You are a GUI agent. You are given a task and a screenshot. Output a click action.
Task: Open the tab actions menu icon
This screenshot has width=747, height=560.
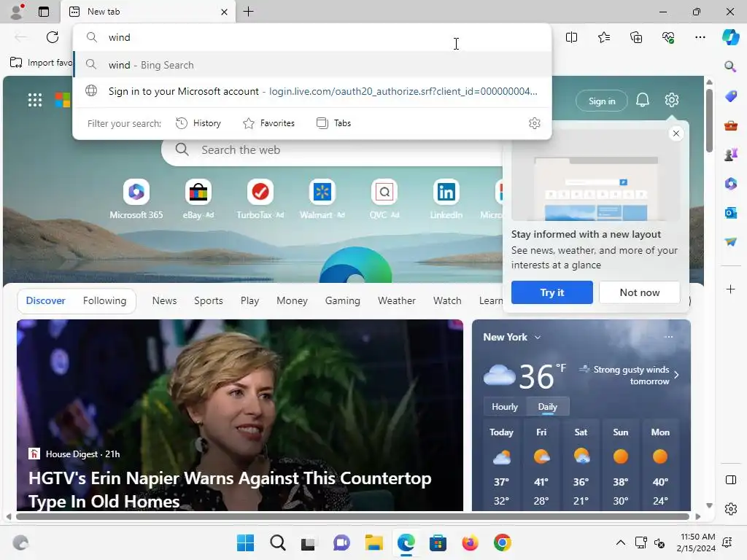tap(43, 12)
